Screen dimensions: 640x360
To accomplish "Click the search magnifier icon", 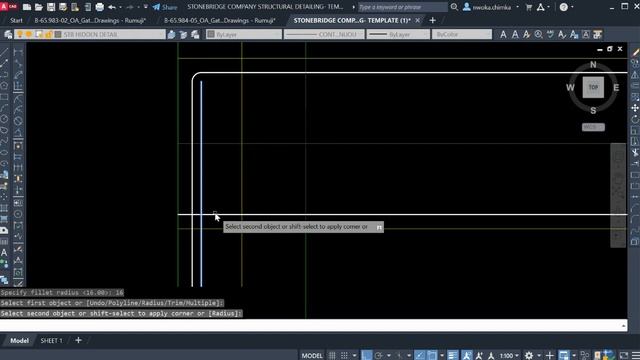I will coord(454,7).
